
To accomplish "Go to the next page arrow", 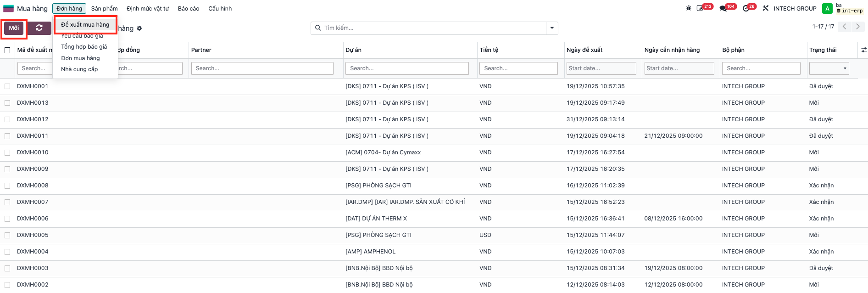I will (858, 27).
